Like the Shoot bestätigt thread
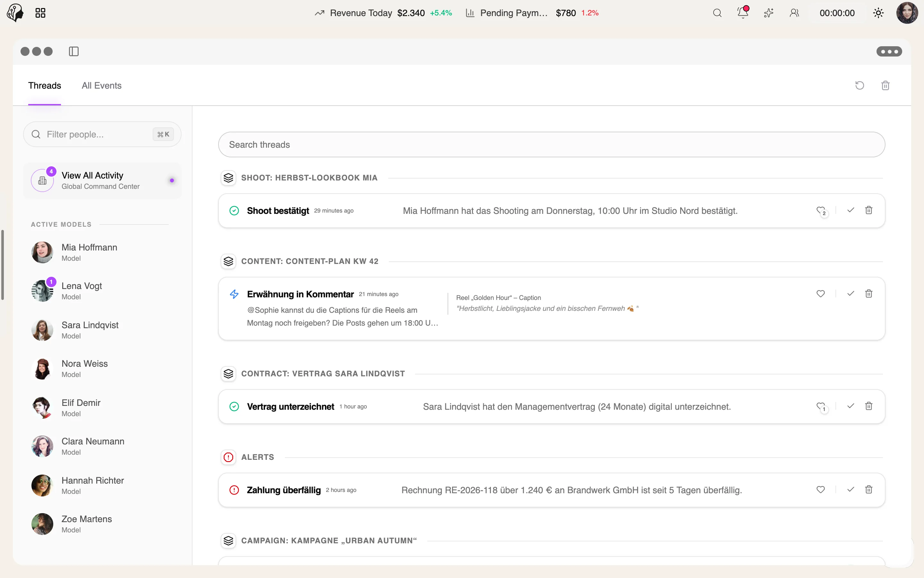Screen dimensions: 924x578 coord(821,211)
